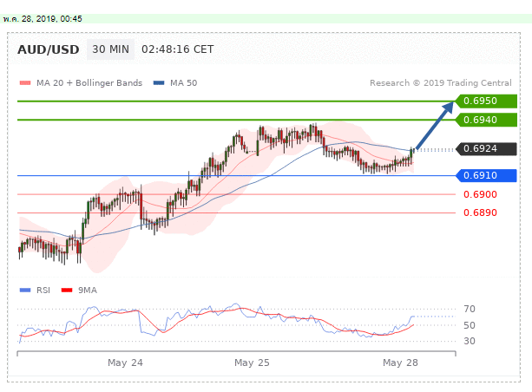This screenshot has width=532, height=392.
Task: Click the 0.6924 current price tag
Action: coord(486,149)
